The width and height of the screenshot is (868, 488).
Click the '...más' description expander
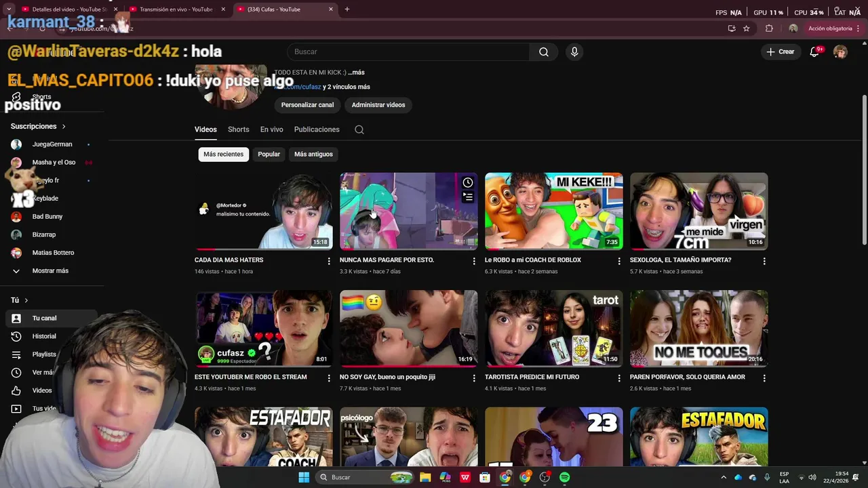pos(356,73)
